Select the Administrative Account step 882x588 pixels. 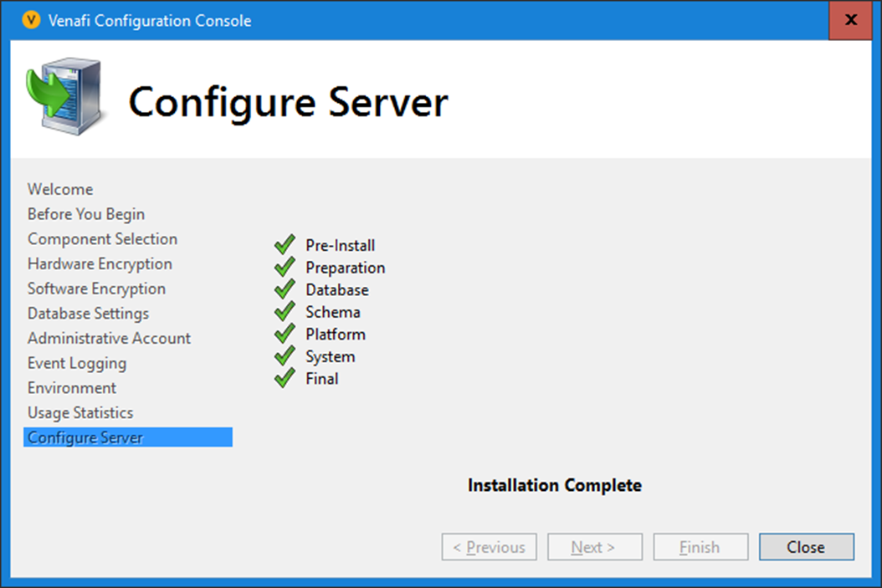(109, 339)
